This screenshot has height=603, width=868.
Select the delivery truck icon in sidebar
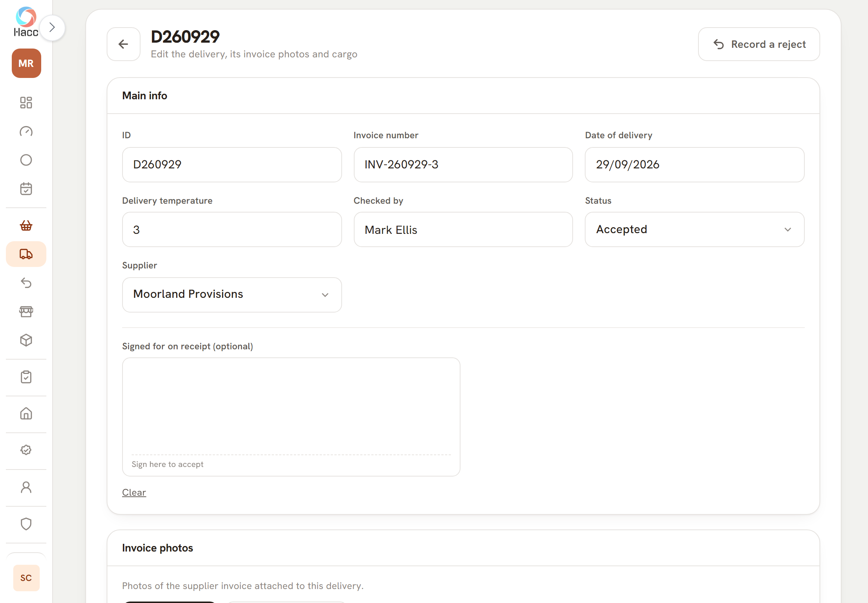(x=26, y=254)
